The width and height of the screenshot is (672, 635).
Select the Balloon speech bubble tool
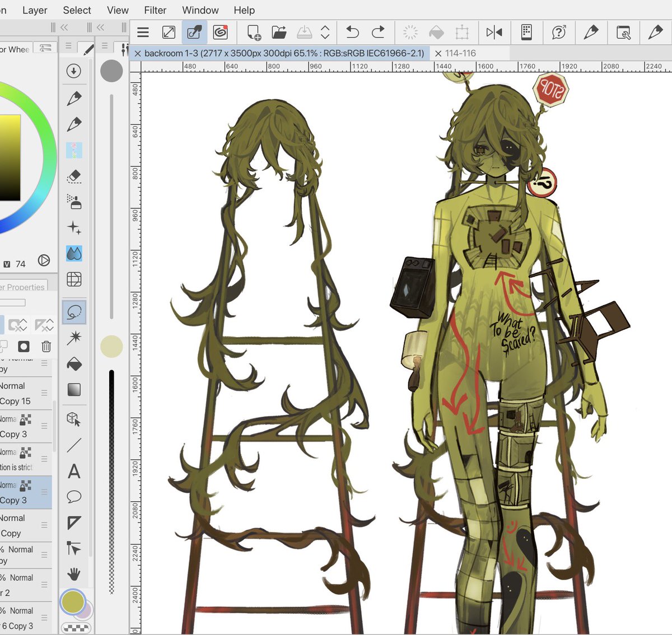[74, 497]
